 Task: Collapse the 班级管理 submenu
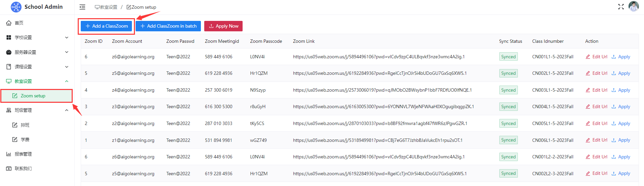(x=67, y=110)
